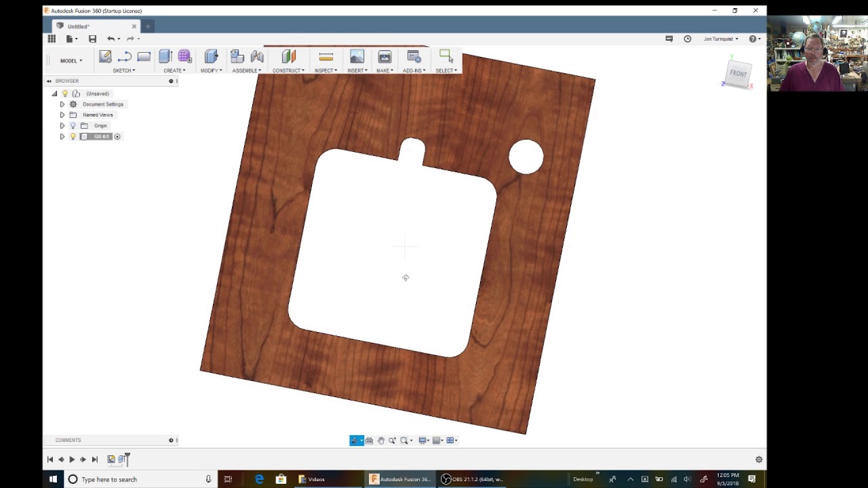This screenshot has width=868, height=488.
Task: Expand the Document Settings node
Action: tap(62, 104)
